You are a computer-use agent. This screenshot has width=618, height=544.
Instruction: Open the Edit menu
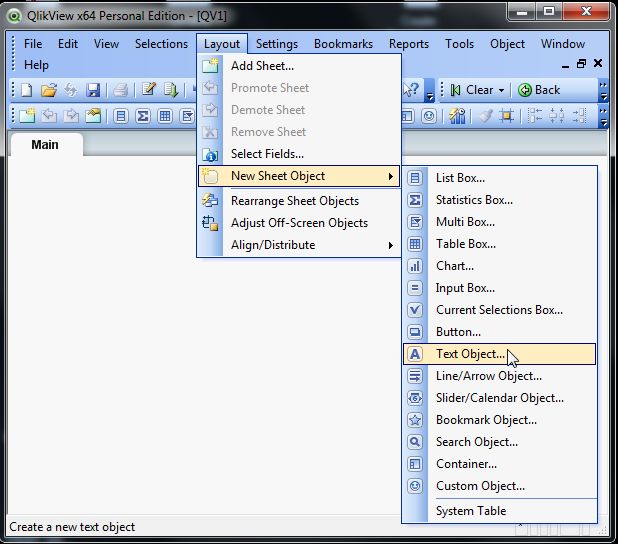pos(68,44)
